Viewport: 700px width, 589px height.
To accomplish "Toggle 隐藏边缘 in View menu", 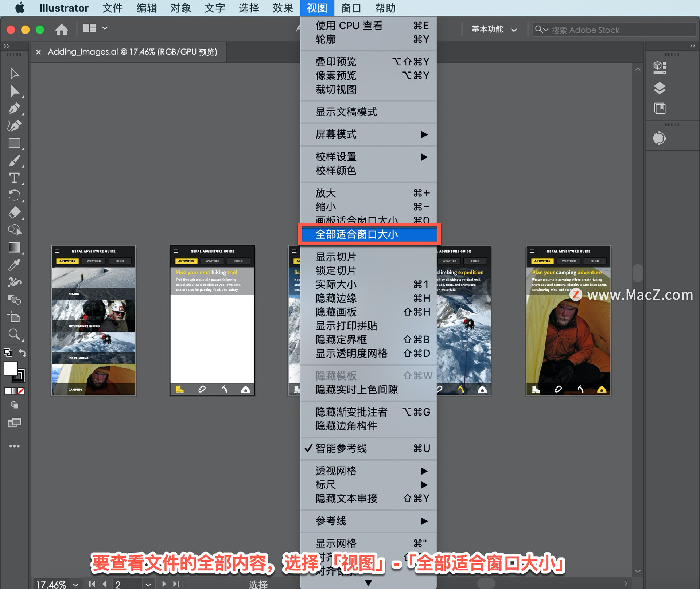I will coord(368,298).
